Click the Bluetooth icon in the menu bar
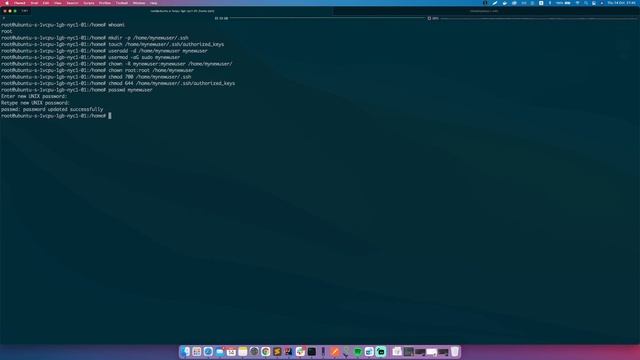Viewport: 640px width, 360px height. pyautogui.click(x=549, y=3)
